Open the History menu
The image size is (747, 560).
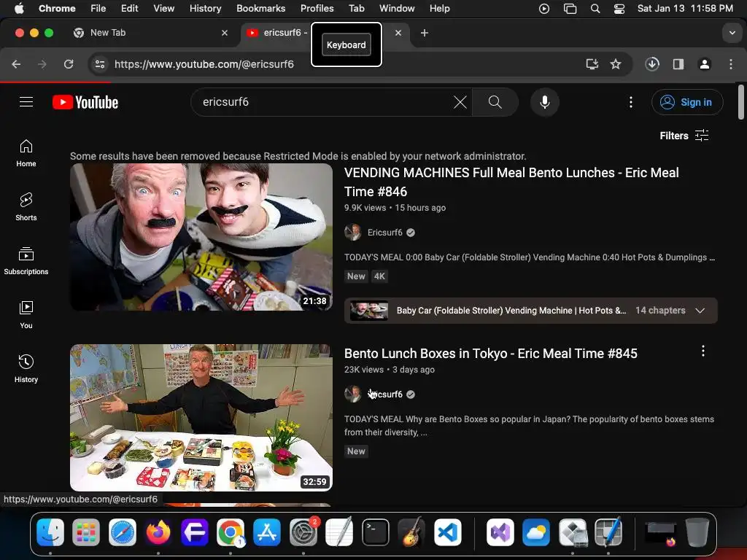pyautogui.click(x=205, y=8)
